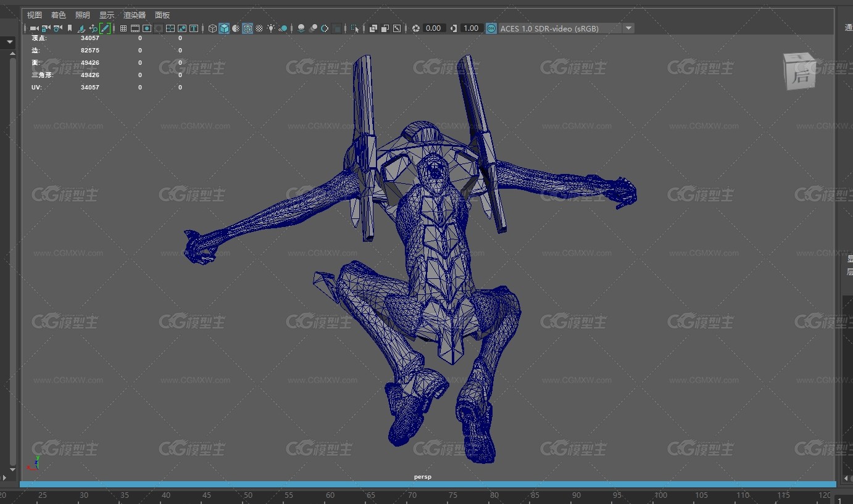Open the ACES 1.0 SDR-video view transform dropdown
This screenshot has width=853, height=504.
[x=566, y=28]
